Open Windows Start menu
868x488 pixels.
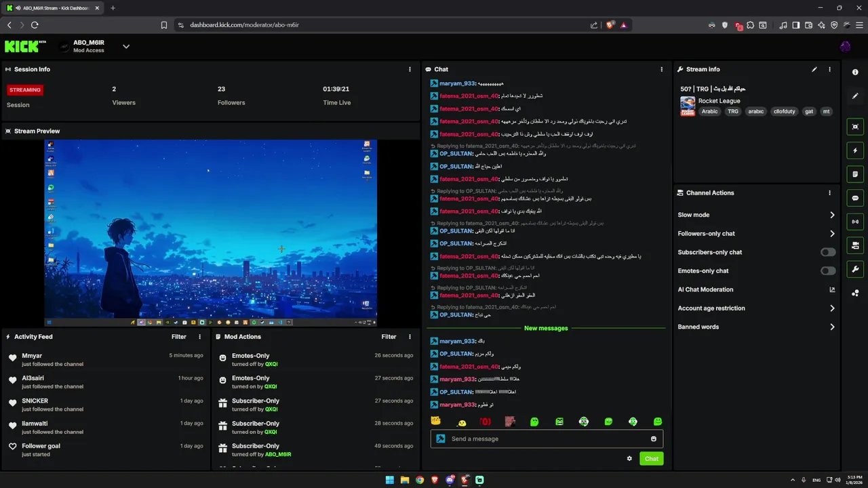[389, 480]
